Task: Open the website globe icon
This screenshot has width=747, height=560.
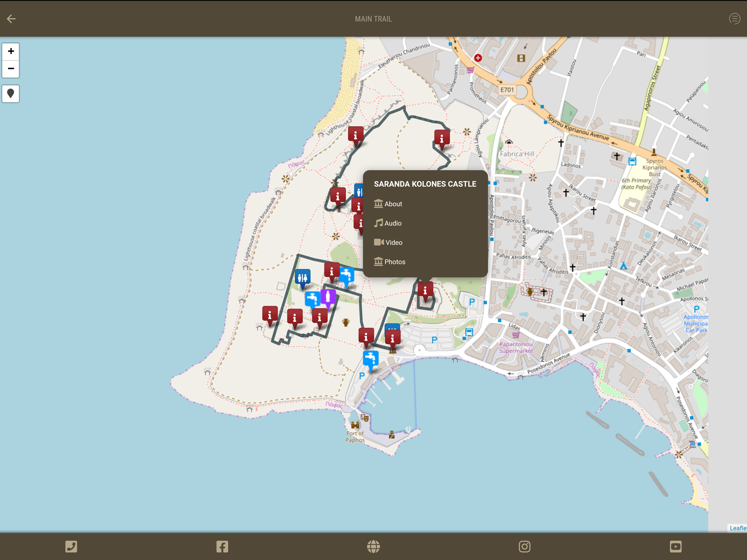Action: (373, 546)
